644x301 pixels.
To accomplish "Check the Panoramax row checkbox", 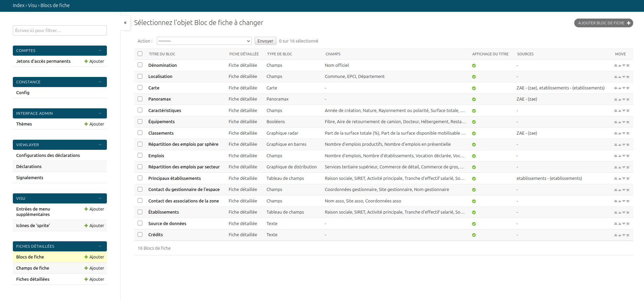I will [140, 99].
